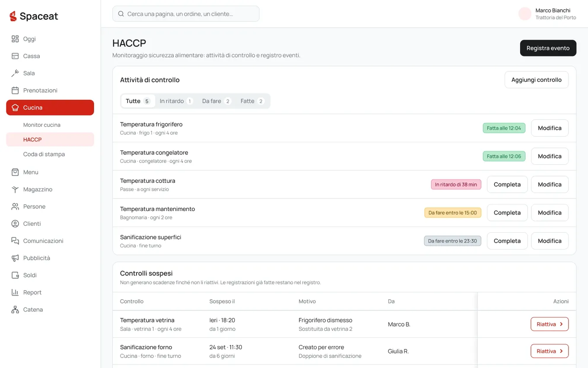Click the Da fare entro le 15:00 badge

tap(452, 213)
